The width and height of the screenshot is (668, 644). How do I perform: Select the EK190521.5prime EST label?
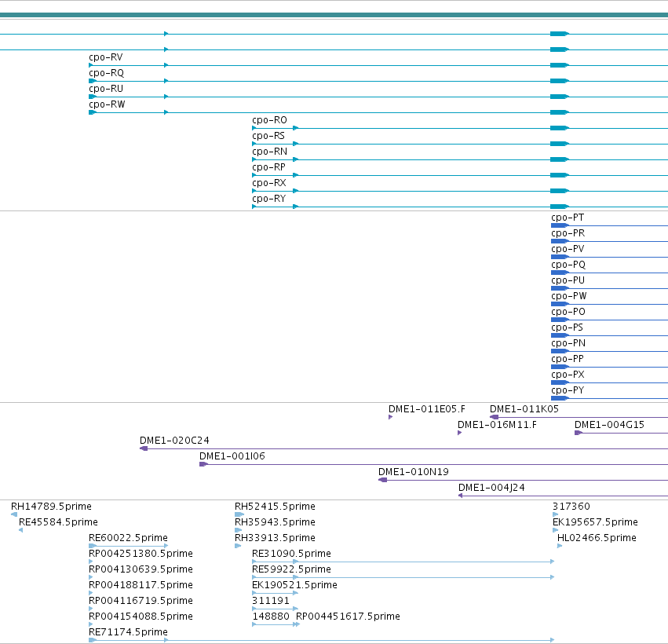(295, 585)
